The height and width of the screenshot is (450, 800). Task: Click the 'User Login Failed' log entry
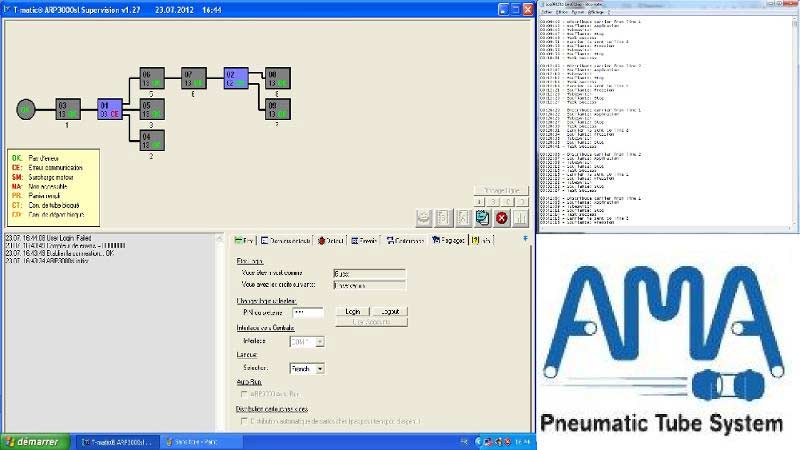click(x=48, y=238)
